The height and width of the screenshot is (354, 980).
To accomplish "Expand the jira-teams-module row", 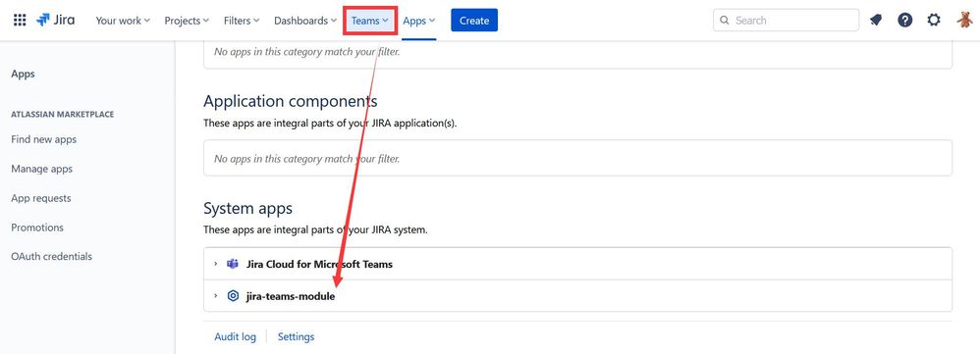I will pyautogui.click(x=216, y=296).
